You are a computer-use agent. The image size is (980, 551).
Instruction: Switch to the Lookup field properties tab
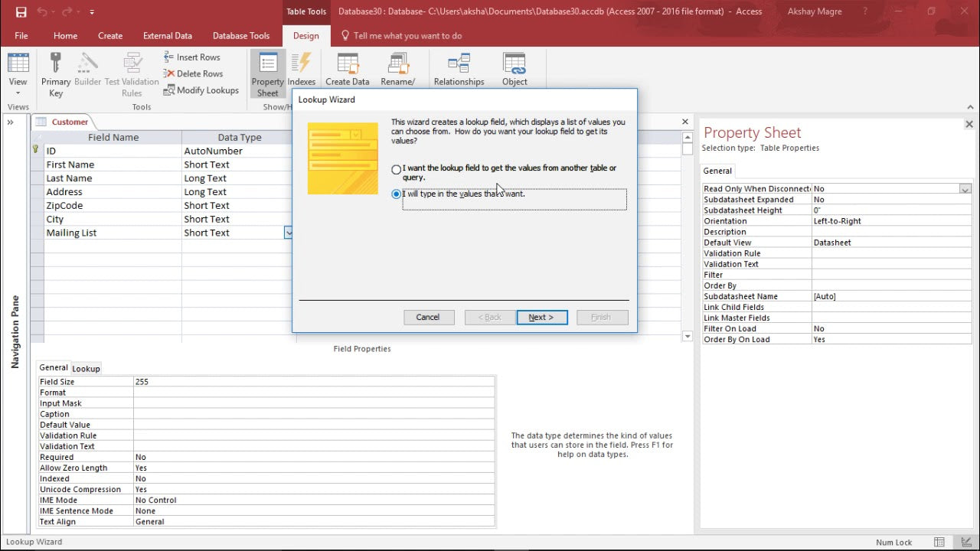coord(86,368)
